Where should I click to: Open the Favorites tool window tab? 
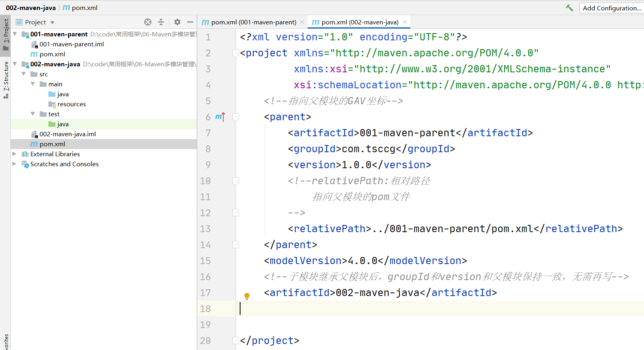(6, 342)
